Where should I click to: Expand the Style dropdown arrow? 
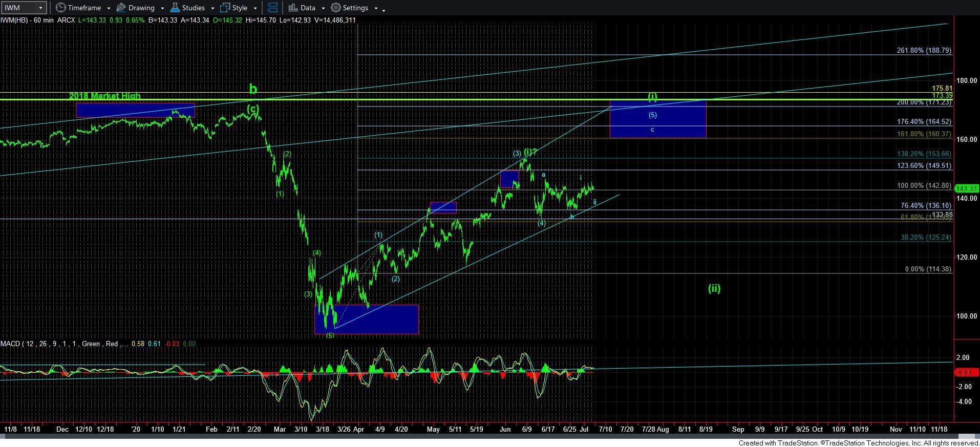pos(255,8)
